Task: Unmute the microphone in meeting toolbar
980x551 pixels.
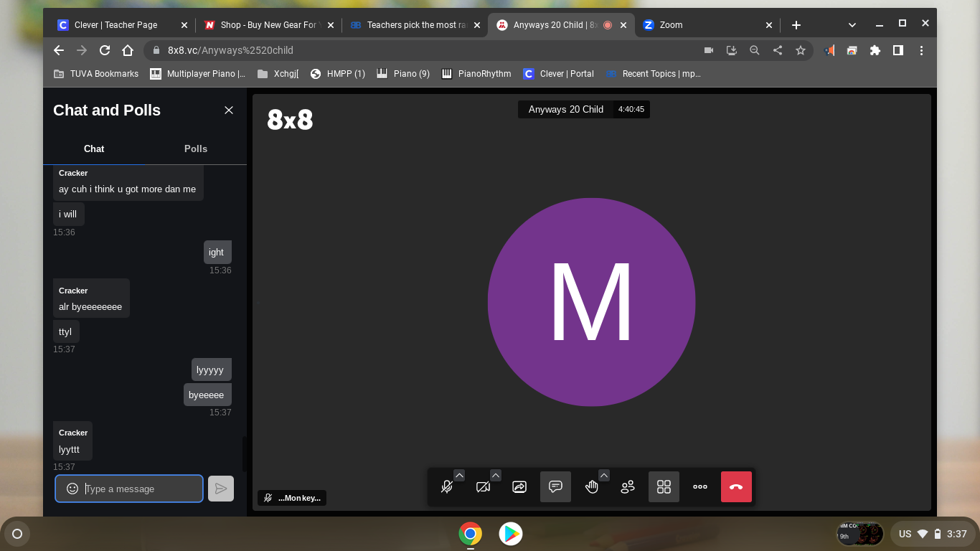Action: tap(446, 486)
